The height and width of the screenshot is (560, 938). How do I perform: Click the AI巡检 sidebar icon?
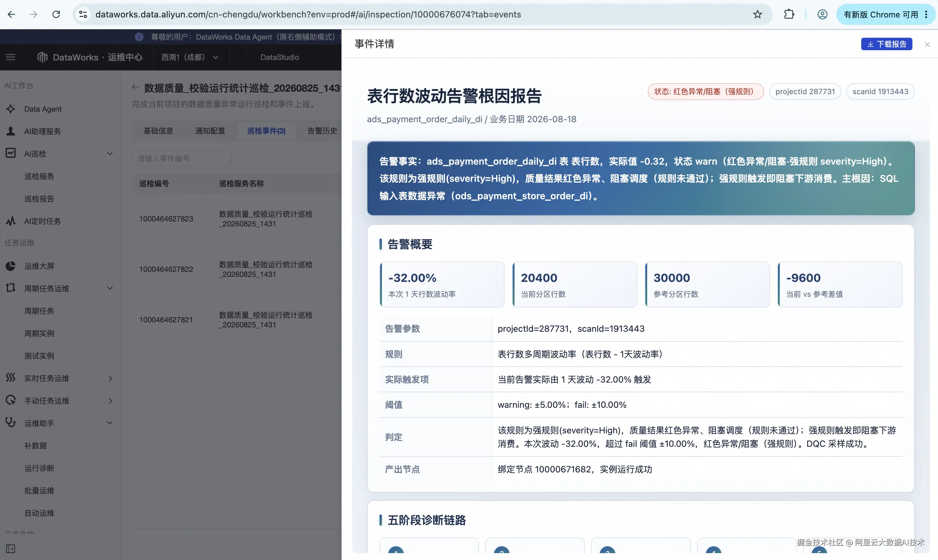click(x=11, y=153)
